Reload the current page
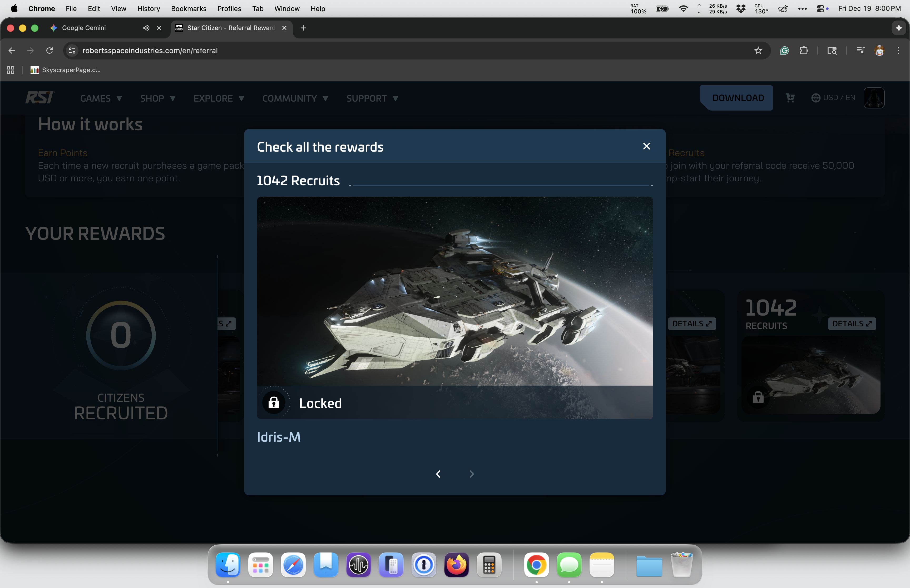Image resolution: width=910 pixels, height=588 pixels. (x=49, y=50)
